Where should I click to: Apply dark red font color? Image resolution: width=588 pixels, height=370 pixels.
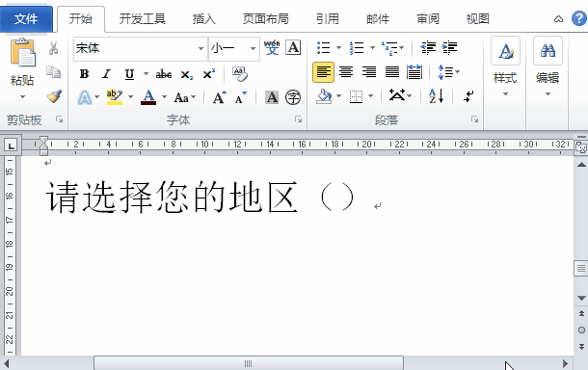[x=148, y=97]
